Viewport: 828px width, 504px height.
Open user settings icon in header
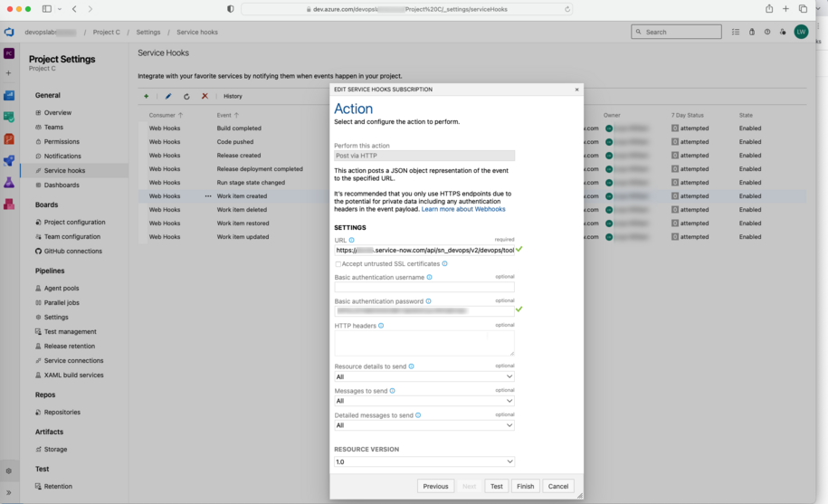click(x=783, y=33)
